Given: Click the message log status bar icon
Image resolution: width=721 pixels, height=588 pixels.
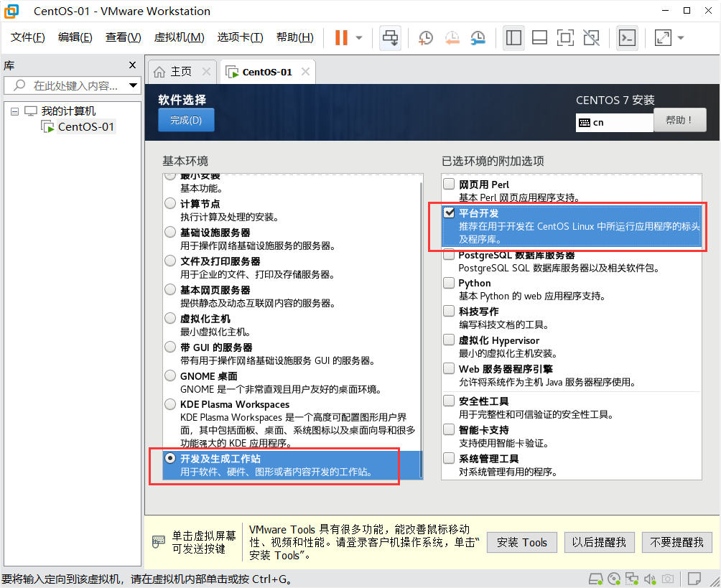Looking at the screenshot, I should pos(694,579).
